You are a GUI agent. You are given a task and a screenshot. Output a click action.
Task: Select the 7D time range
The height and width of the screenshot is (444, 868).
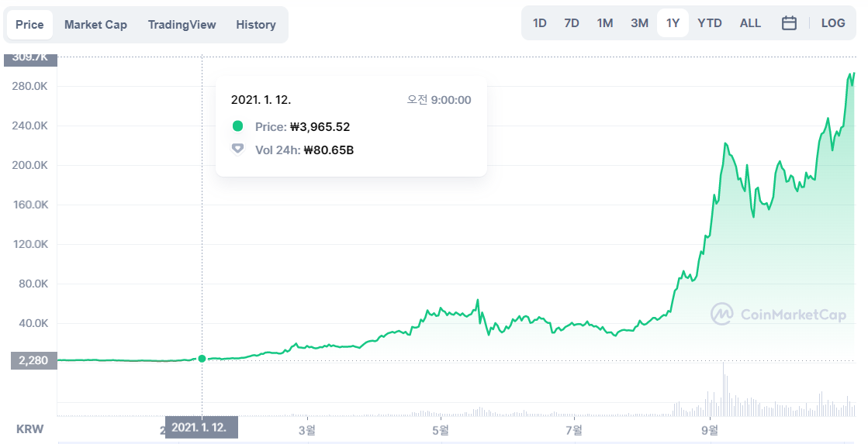(571, 23)
